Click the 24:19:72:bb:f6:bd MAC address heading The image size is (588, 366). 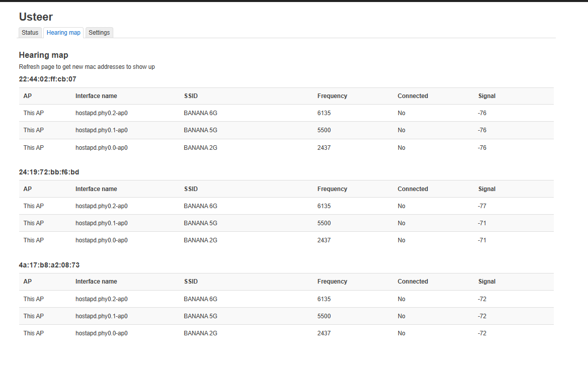49,172
